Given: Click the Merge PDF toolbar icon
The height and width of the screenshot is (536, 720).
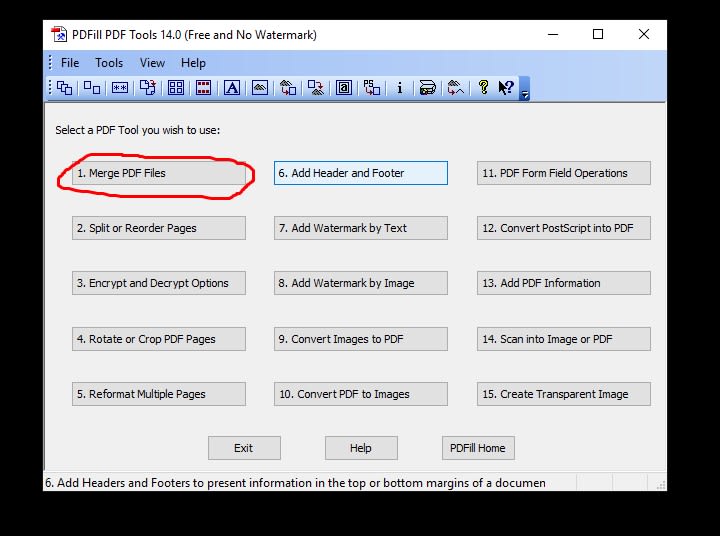Looking at the screenshot, I should point(64,88).
